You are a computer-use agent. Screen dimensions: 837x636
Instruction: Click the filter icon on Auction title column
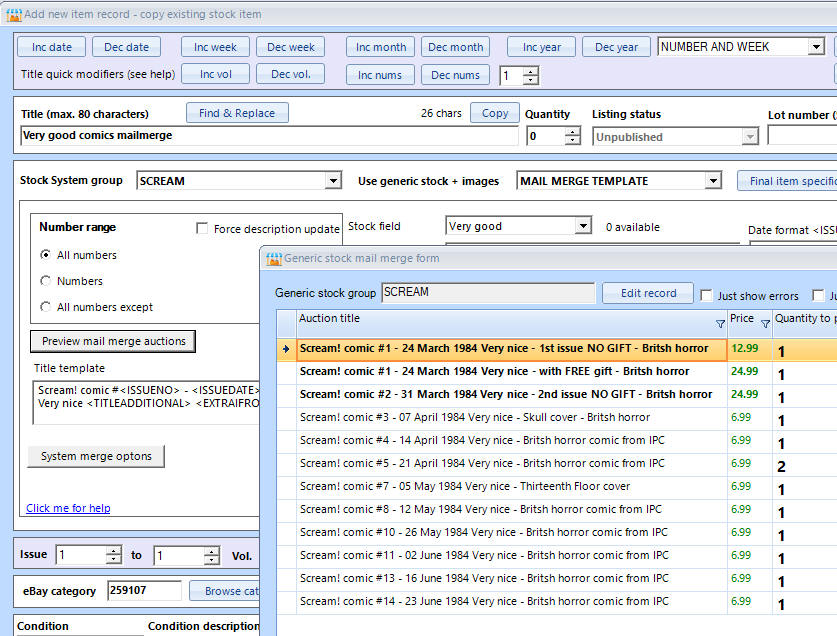(x=720, y=324)
